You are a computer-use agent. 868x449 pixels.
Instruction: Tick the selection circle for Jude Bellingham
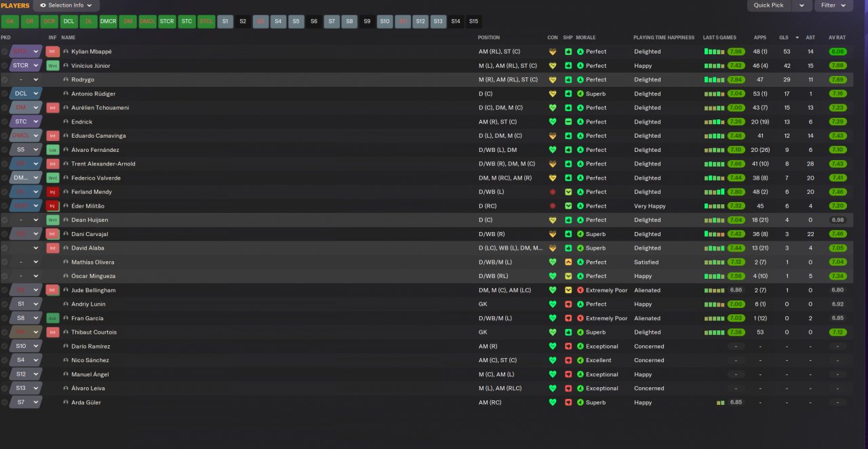coord(5,290)
